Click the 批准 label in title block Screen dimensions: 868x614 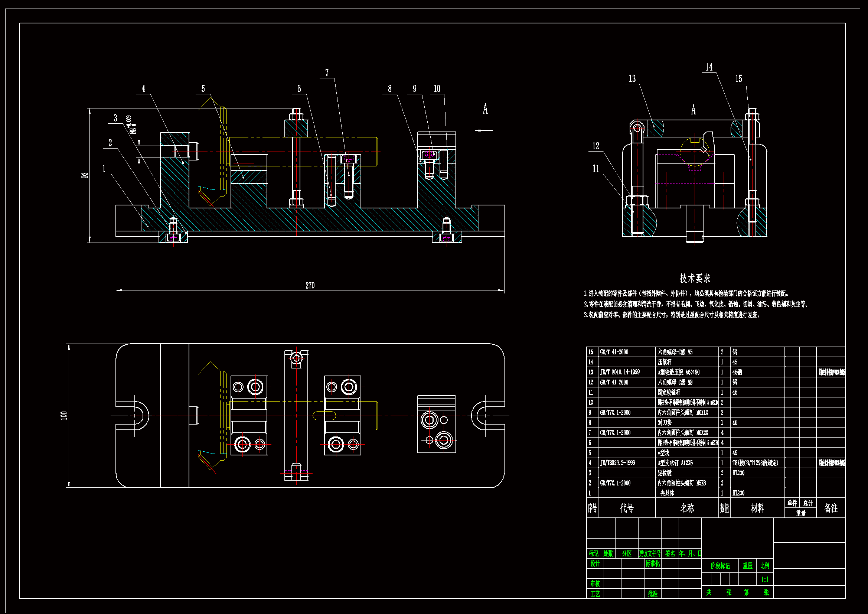pyautogui.click(x=653, y=594)
